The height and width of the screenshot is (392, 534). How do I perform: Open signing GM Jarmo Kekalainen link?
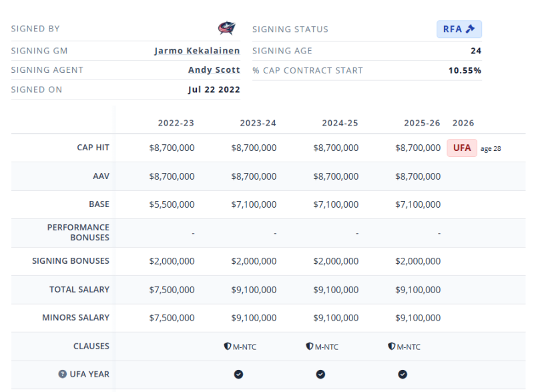tap(197, 51)
